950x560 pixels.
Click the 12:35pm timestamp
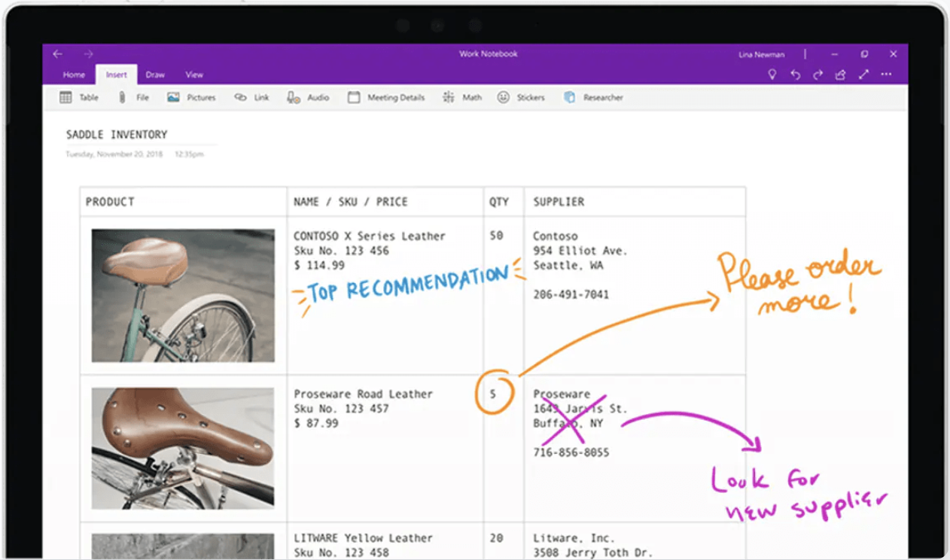189,154
